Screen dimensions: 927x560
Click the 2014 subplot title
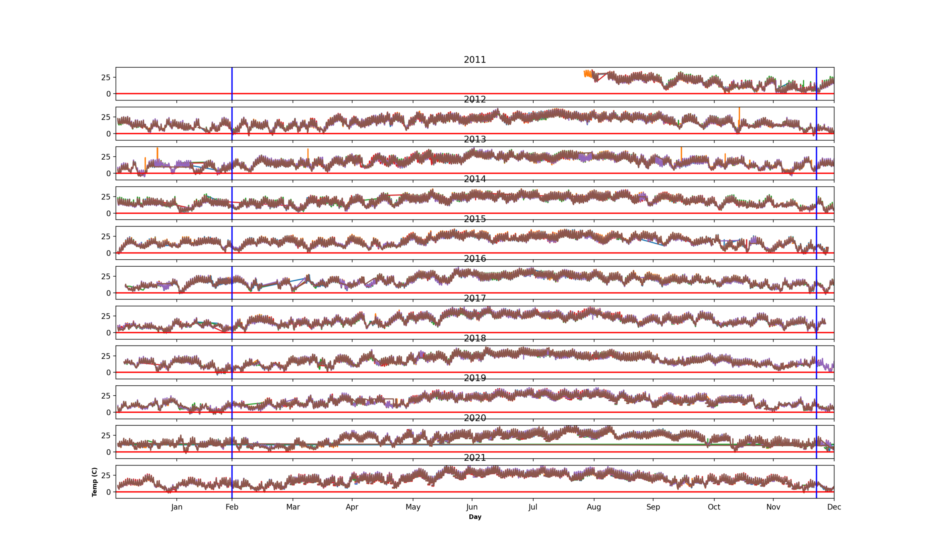475,179
